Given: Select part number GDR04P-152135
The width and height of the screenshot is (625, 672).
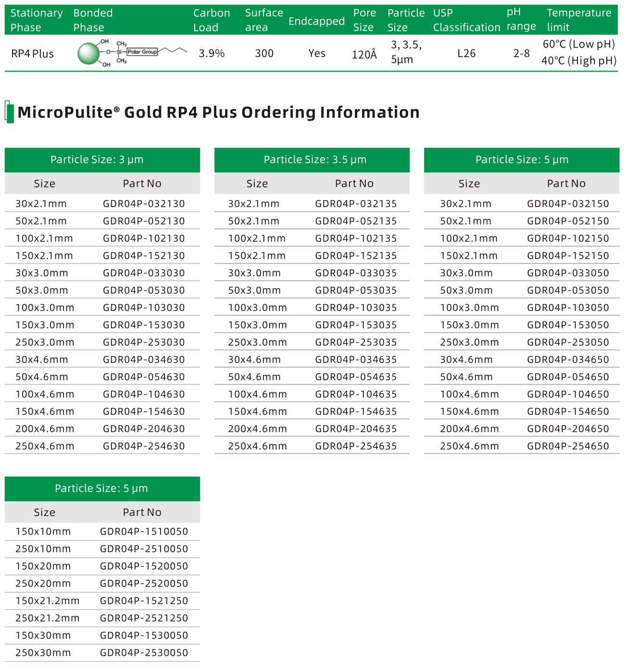Looking at the screenshot, I should pos(356,256).
